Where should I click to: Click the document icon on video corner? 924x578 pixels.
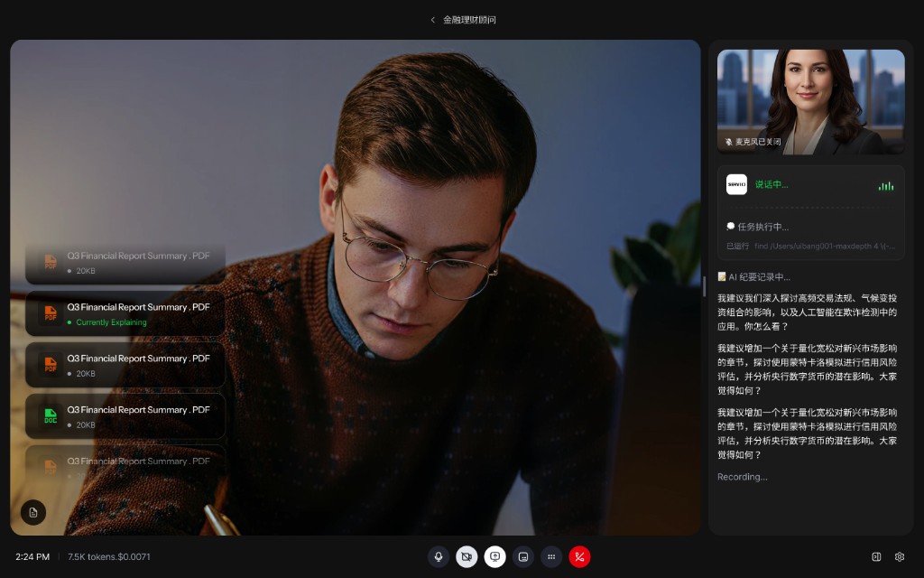tap(33, 512)
